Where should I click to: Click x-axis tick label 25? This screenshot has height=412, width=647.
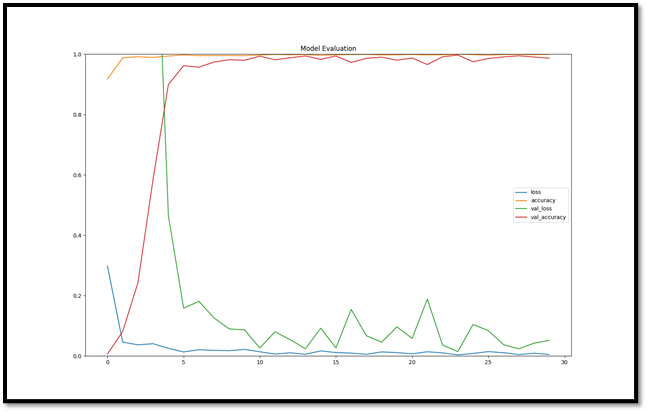pyautogui.click(x=488, y=363)
